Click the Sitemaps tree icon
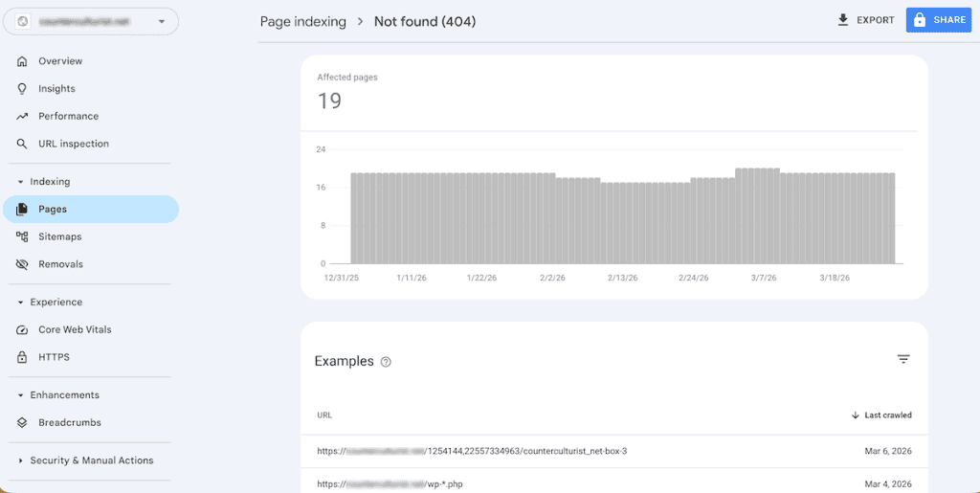 22,236
